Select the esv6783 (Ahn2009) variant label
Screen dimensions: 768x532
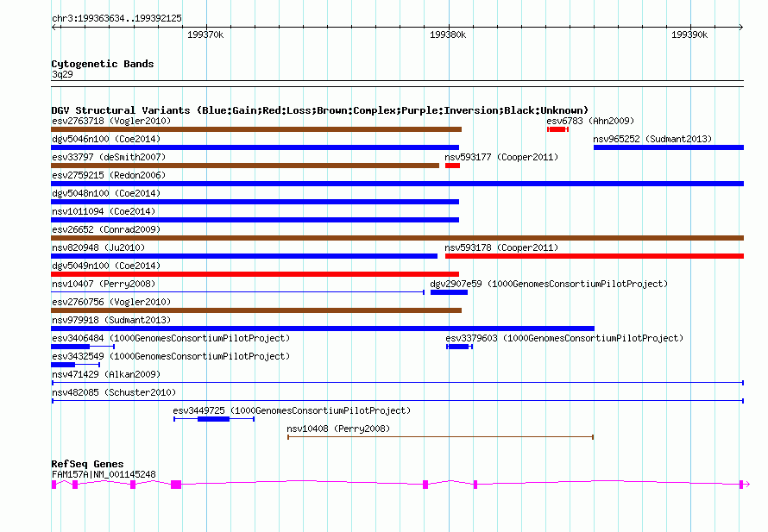(590, 121)
